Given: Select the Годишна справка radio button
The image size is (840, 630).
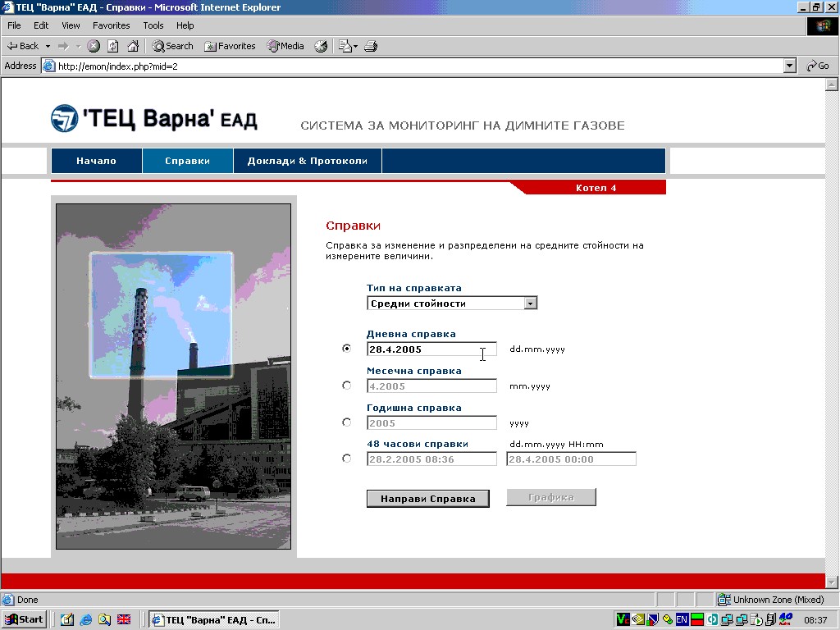Looking at the screenshot, I should (x=346, y=422).
